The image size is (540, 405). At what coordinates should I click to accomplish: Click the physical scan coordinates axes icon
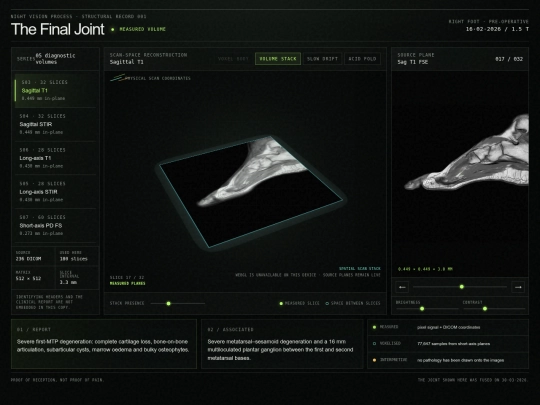(118, 78)
